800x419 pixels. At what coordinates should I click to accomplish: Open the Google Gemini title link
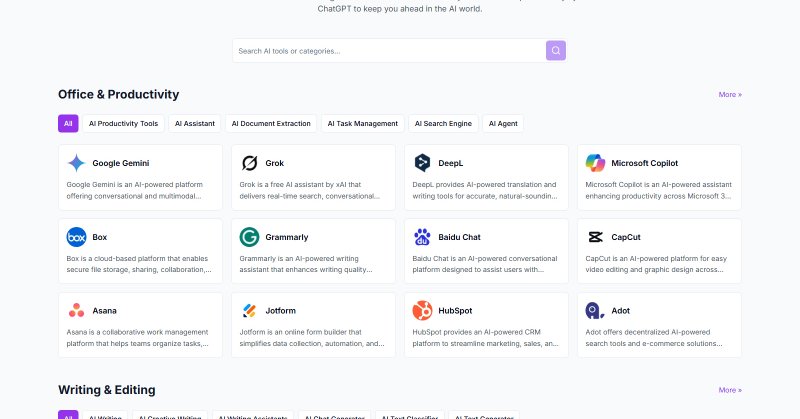(121, 163)
